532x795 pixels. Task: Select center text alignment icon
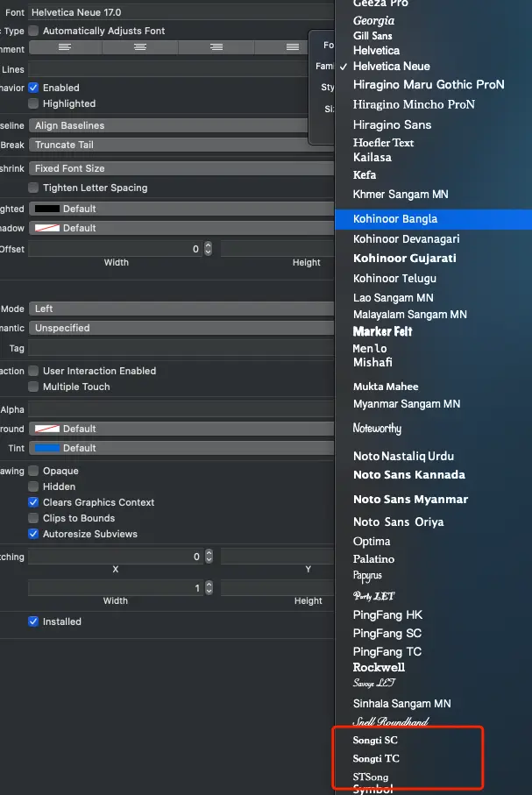coord(140,47)
